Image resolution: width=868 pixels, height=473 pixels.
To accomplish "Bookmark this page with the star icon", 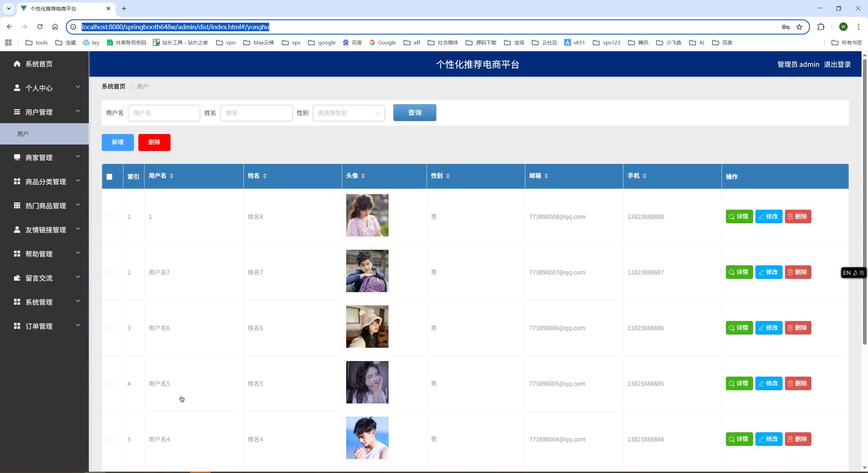I will tap(800, 27).
